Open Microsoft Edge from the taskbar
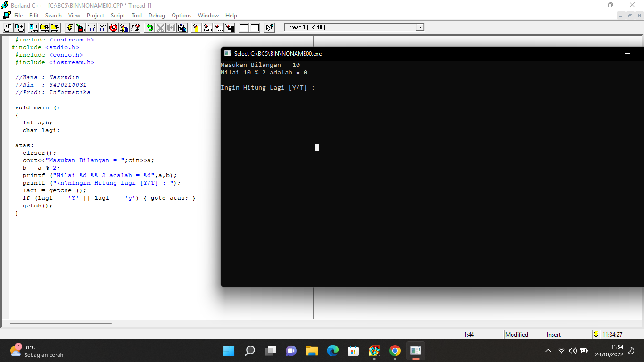Screen dimensions: 644x362 click(x=333, y=351)
